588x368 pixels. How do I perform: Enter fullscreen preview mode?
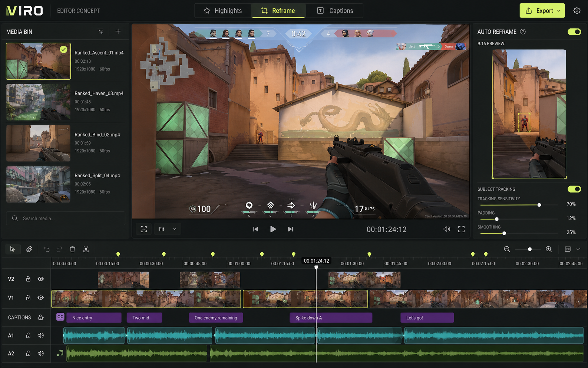click(x=461, y=229)
